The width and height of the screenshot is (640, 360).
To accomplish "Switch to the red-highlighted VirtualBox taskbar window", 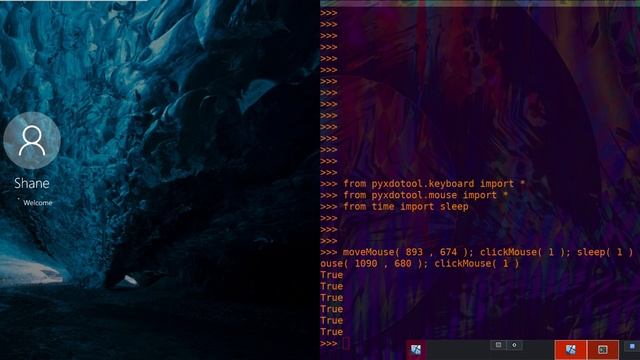I will click(x=571, y=350).
